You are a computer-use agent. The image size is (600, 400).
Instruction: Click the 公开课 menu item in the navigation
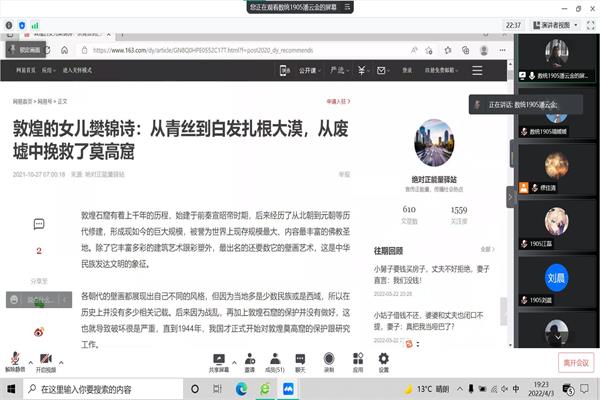308,70
